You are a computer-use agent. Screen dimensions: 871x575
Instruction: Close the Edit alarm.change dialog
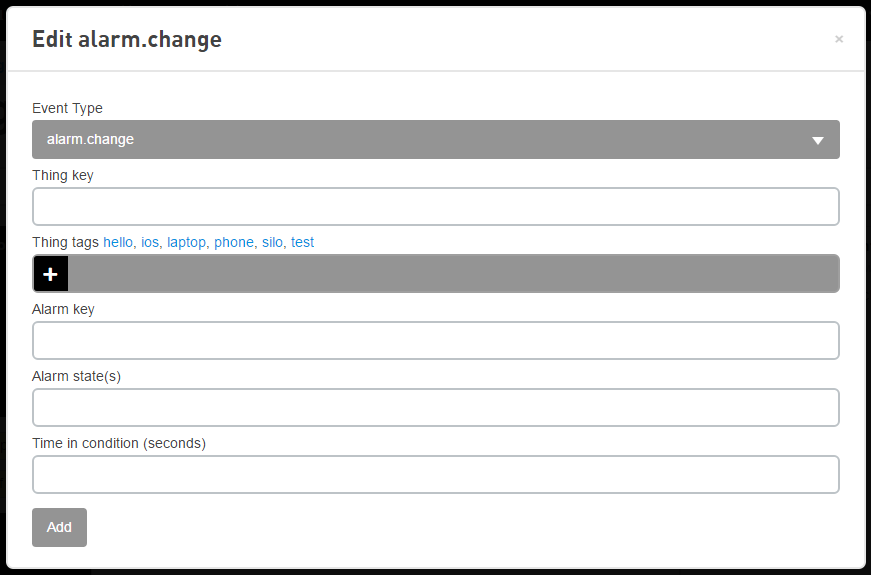click(838, 39)
